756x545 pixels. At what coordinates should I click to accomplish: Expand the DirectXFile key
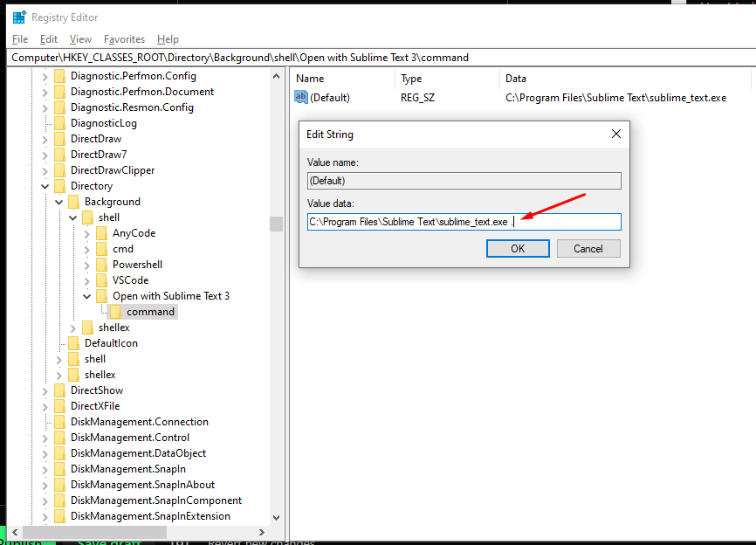(x=45, y=407)
